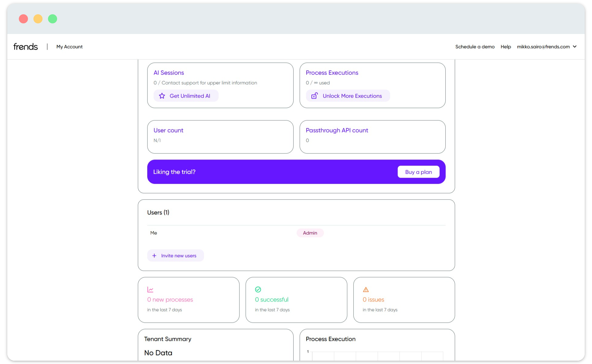Click Schedule a demo link
The width and height of the screenshot is (592, 364).
coord(475,47)
